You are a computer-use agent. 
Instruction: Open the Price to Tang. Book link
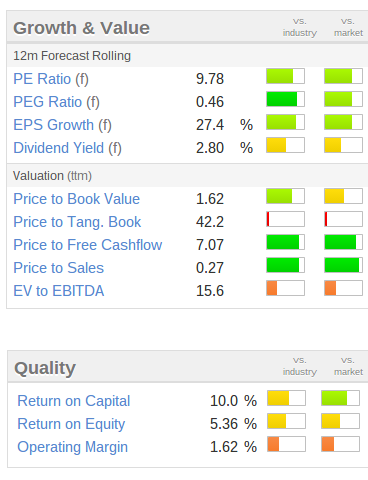tap(77, 222)
